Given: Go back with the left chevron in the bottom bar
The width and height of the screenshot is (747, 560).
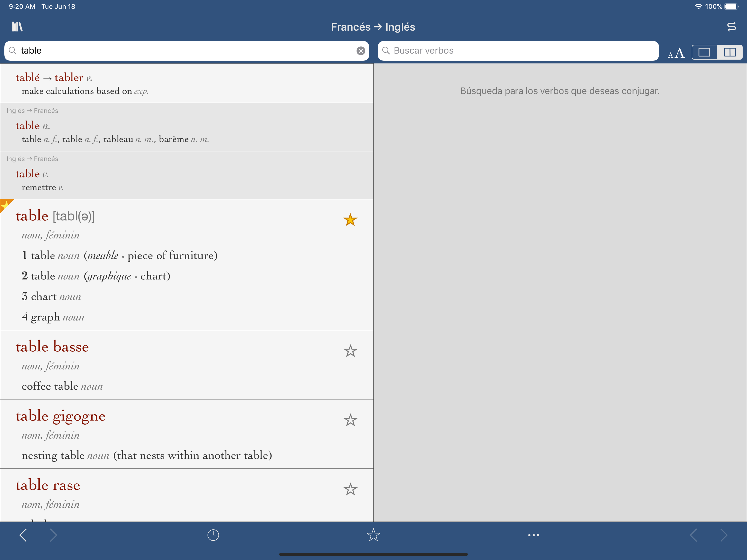Looking at the screenshot, I should 23,535.
